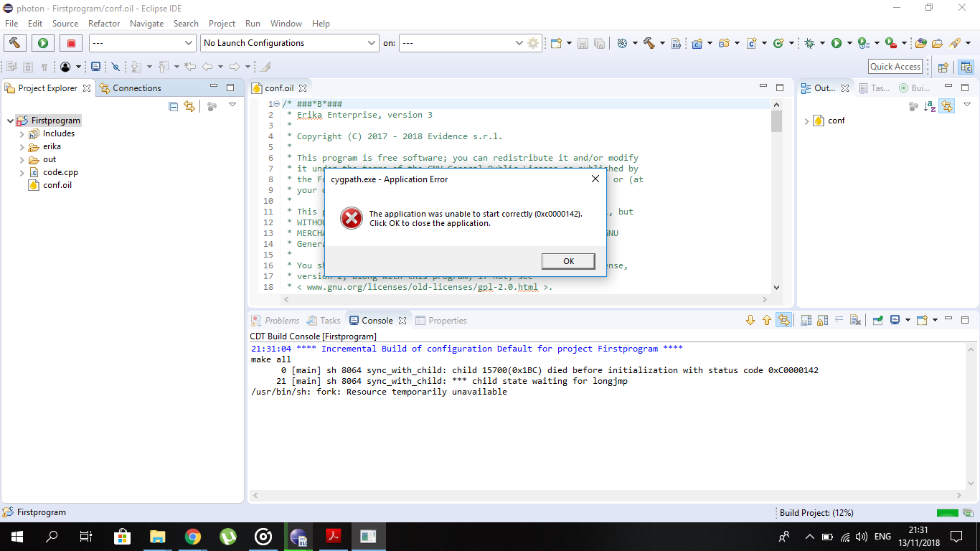
Task: Expand the conf node in Outline
Action: pos(807,121)
